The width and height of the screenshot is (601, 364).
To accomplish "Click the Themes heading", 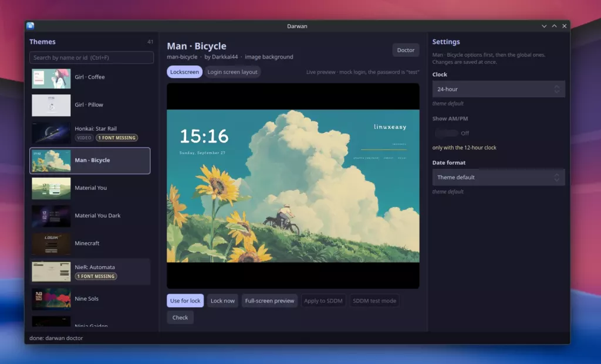I will tap(42, 42).
